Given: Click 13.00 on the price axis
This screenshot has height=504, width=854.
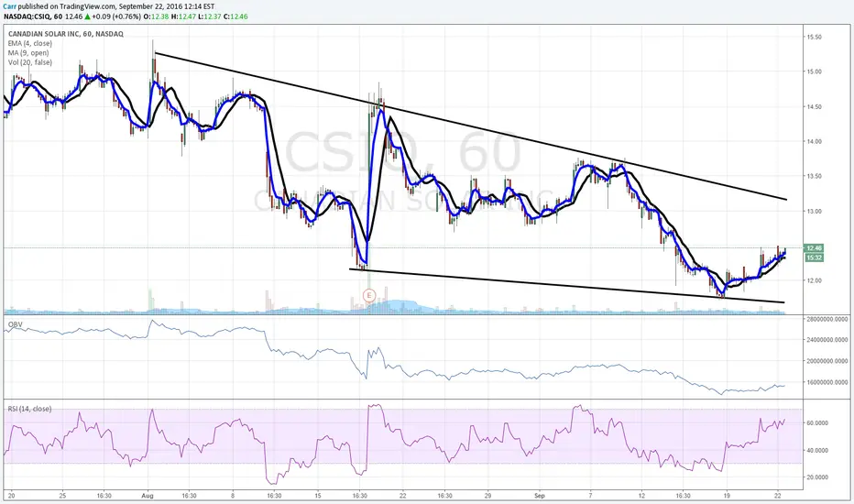Looking at the screenshot, I should coord(815,211).
